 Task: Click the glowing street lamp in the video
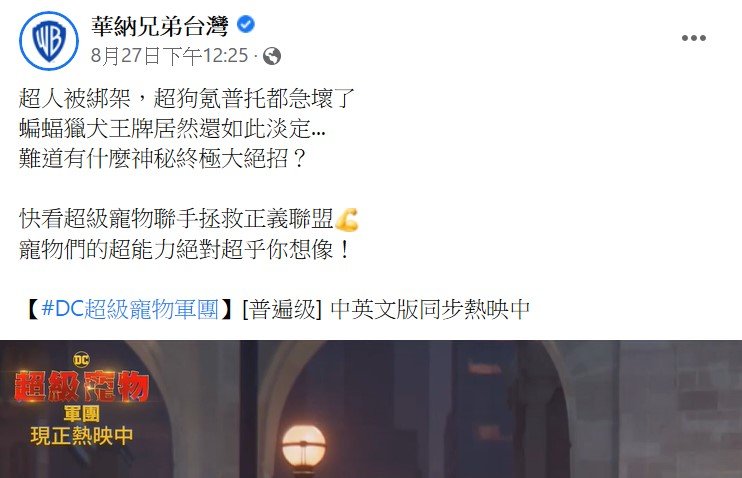(304, 448)
